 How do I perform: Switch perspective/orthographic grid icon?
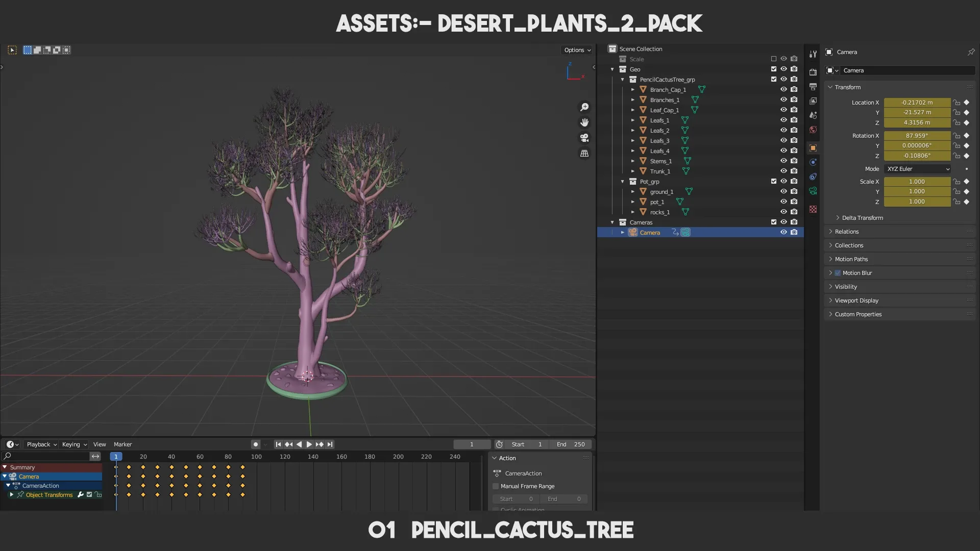pyautogui.click(x=584, y=153)
